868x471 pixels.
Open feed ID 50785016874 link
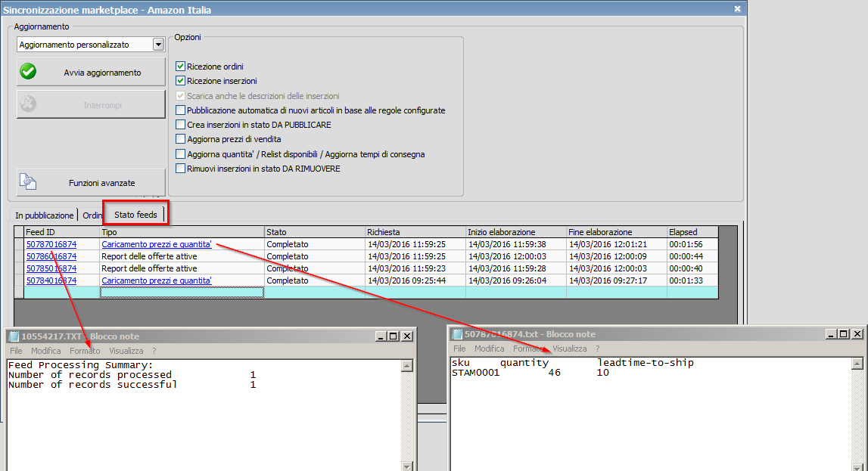(51, 268)
